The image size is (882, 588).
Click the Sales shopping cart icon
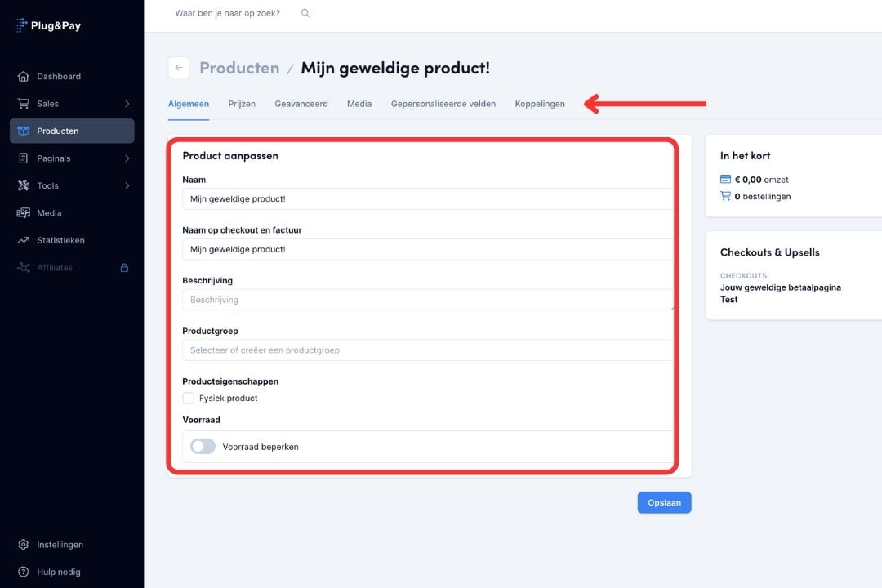pos(23,104)
